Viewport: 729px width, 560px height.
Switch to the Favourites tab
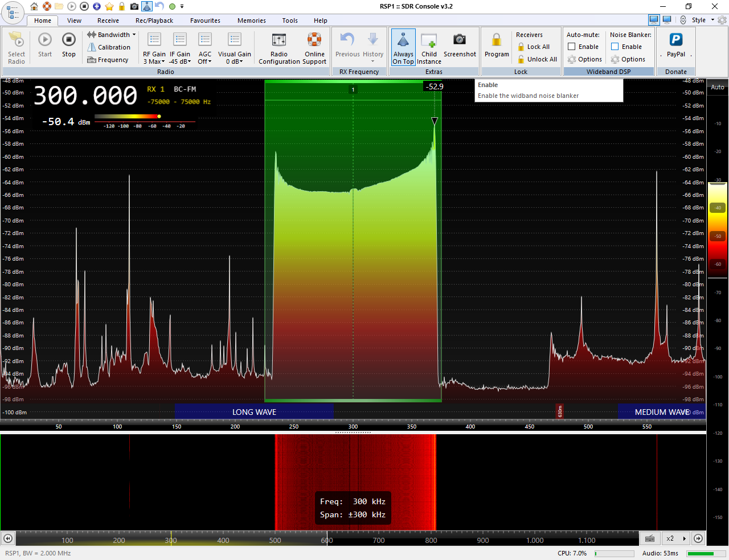tap(205, 20)
